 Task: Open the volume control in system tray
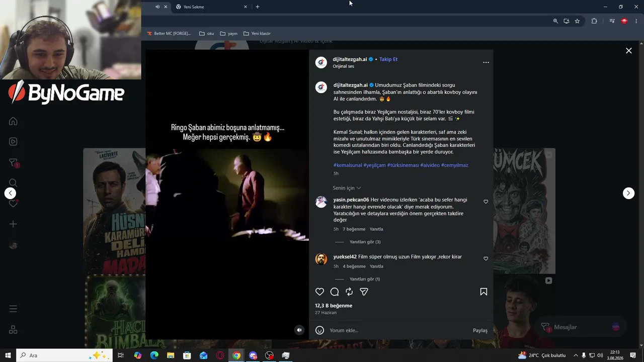click(x=600, y=355)
